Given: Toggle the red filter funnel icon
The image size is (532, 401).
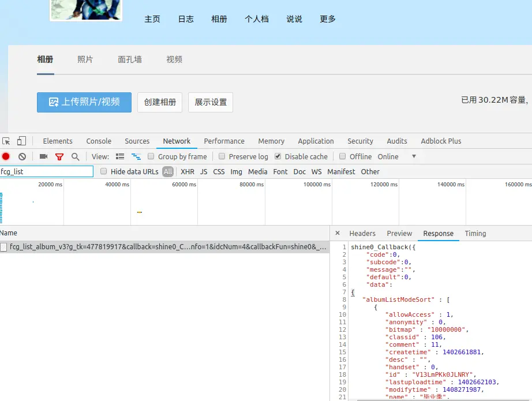Looking at the screenshot, I should click(x=59, y=157).
